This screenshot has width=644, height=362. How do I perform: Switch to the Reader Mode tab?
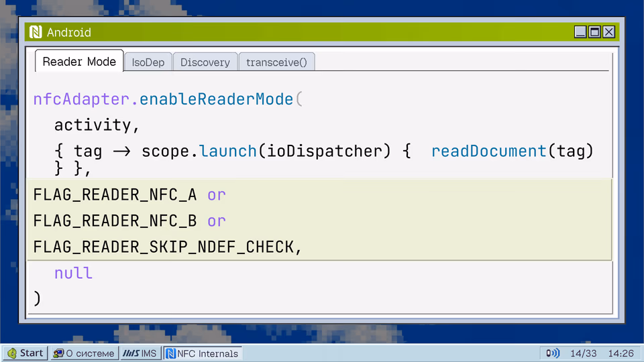79,61
